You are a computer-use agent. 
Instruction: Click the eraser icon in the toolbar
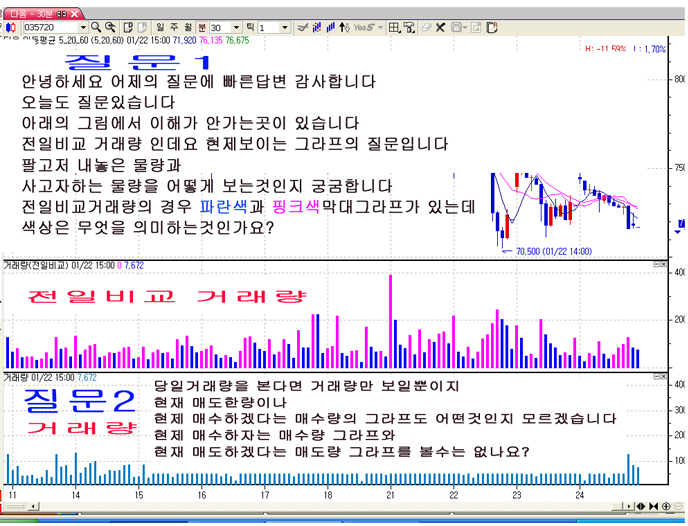click(427, 27)
